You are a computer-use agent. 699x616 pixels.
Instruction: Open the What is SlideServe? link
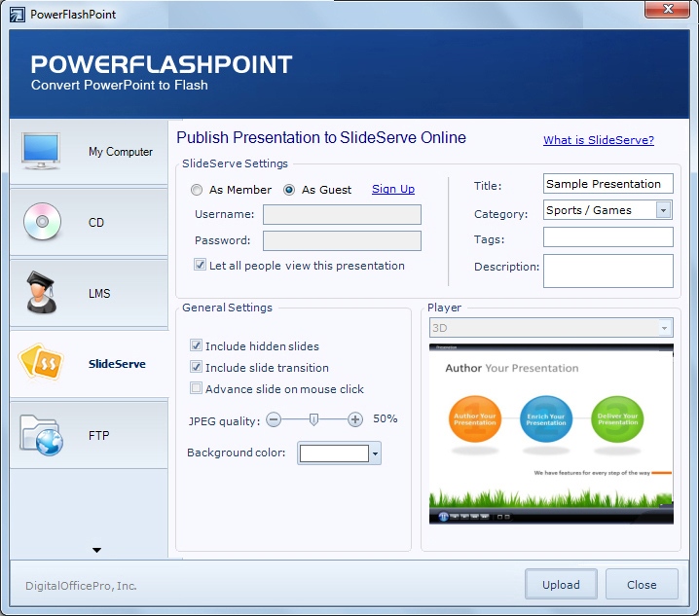(x=599, y=140)
